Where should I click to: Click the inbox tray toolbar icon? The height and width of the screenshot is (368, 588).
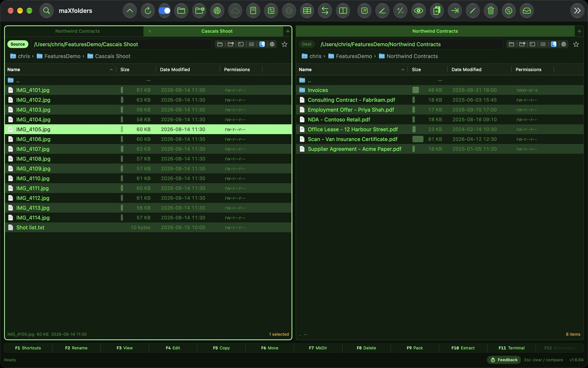(527, 11)
